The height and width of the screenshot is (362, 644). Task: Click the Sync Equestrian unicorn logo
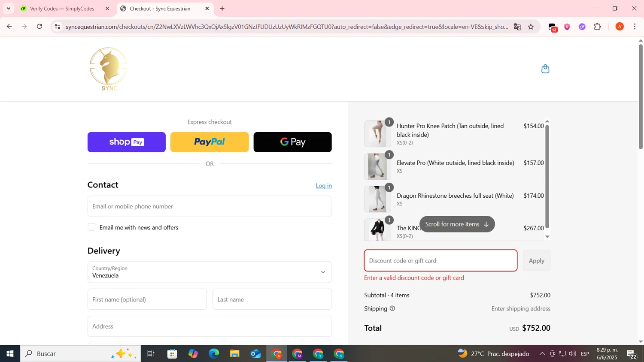109,69
